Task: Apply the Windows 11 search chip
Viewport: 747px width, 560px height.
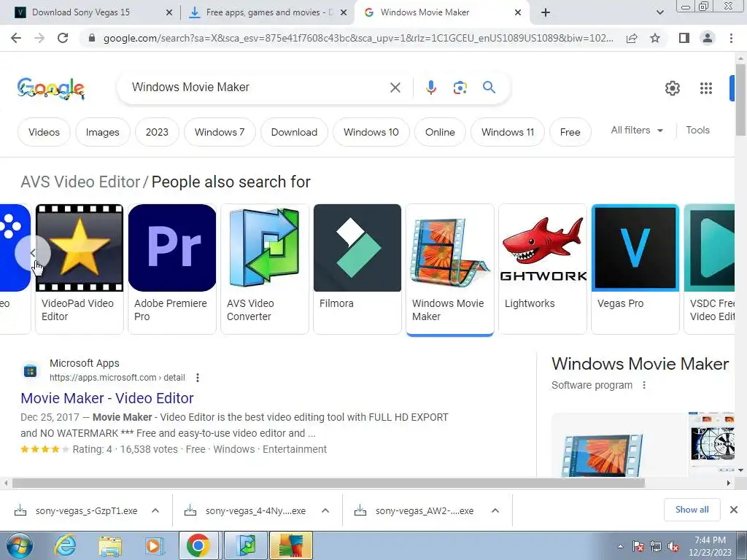Action: [508, 133]
